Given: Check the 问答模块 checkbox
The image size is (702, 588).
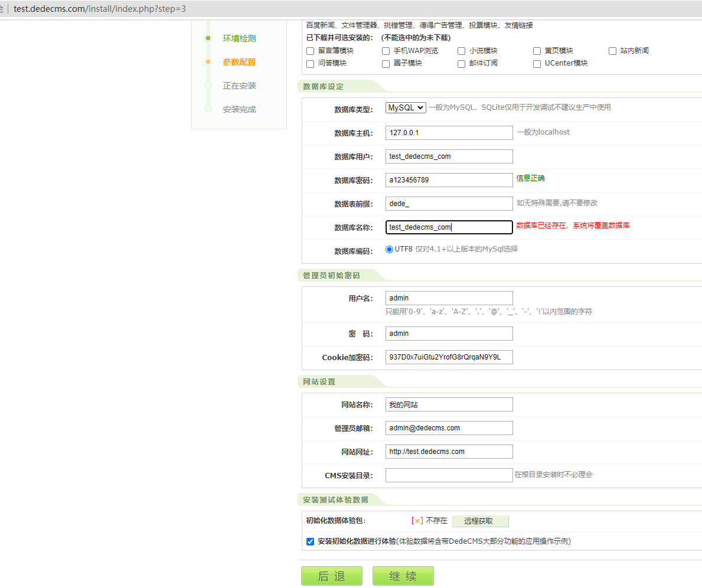Looking at the screenshot, I should (x=310, y=64).
